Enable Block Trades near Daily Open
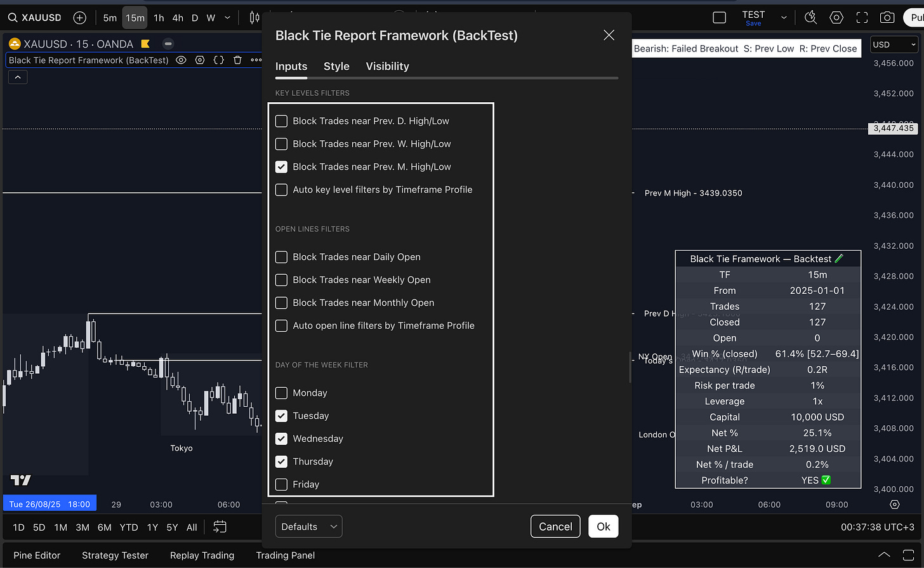 point(281,257)
